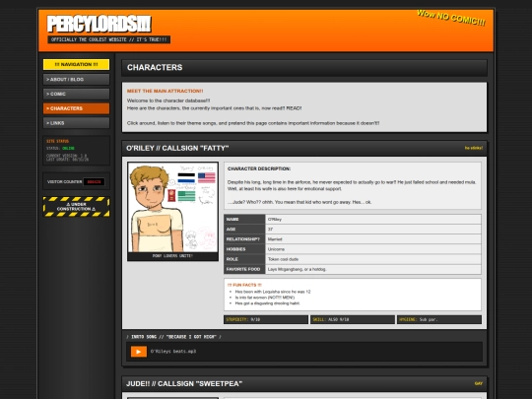
Task: Click the green ONLINE status text
Action: [68, 148]
